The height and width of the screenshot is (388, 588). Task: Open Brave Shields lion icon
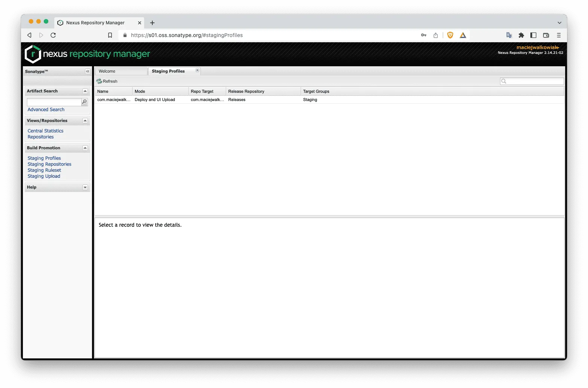[x=450, y=35]
